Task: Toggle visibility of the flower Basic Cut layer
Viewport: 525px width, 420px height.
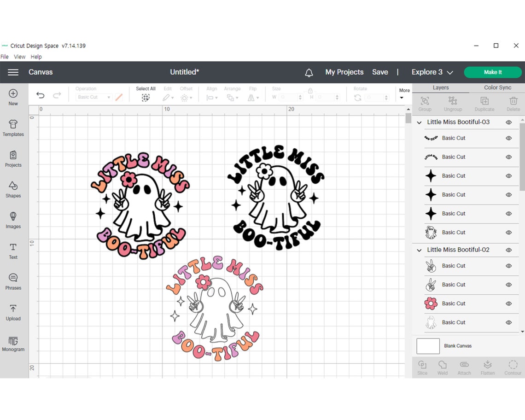Action: 509,303
